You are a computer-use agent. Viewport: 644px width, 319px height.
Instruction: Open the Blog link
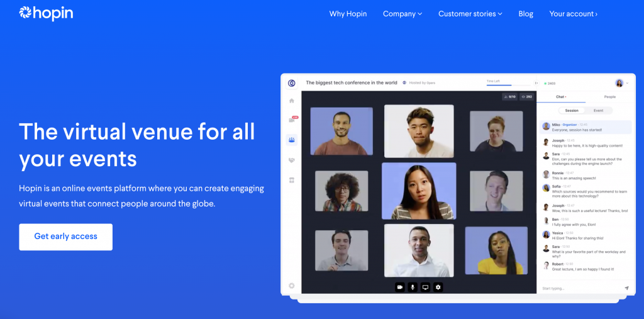coord(526,14)
